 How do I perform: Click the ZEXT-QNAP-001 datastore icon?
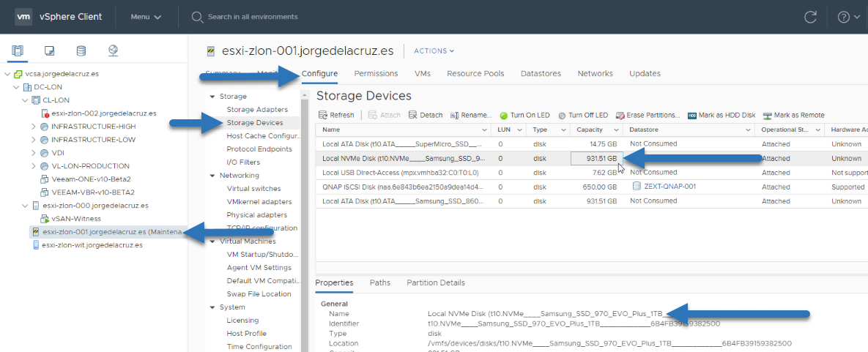(x=637, y=187)
